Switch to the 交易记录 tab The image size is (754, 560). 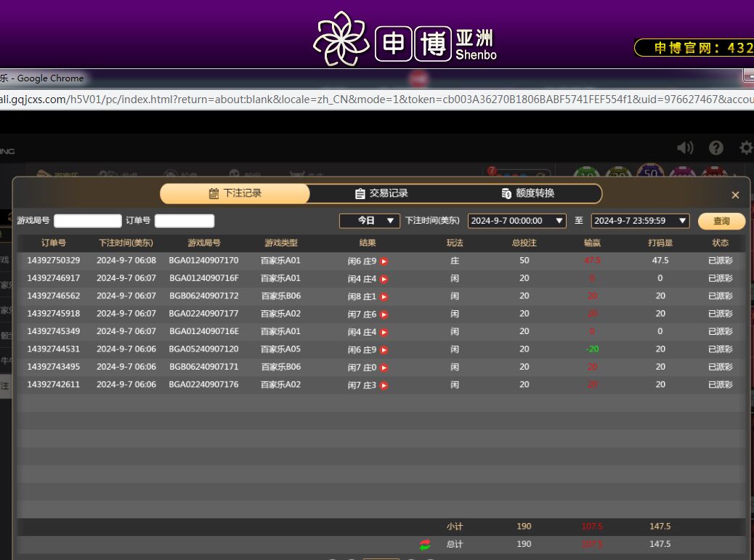(381, 194)
